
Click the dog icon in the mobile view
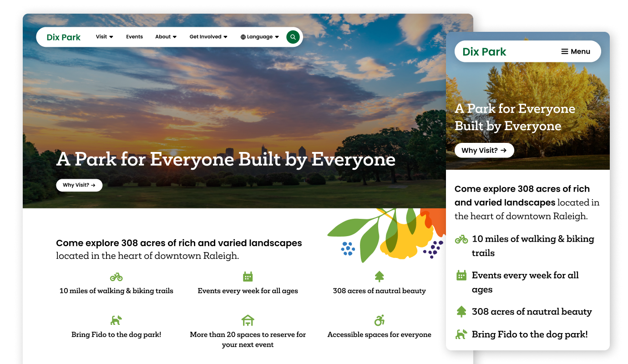[x=461, y=334]
